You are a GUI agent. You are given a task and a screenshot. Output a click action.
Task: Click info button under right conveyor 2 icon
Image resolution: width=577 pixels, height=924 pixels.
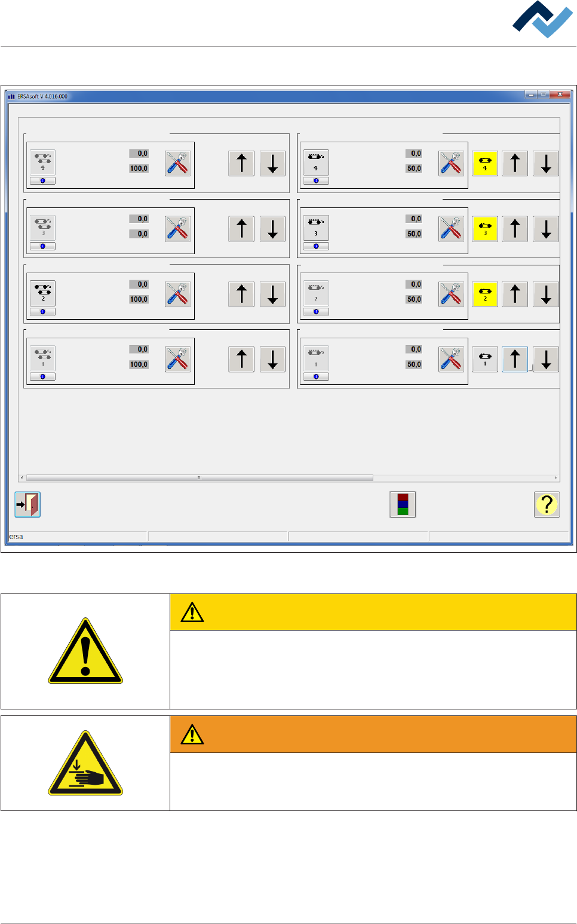[316, 311]
